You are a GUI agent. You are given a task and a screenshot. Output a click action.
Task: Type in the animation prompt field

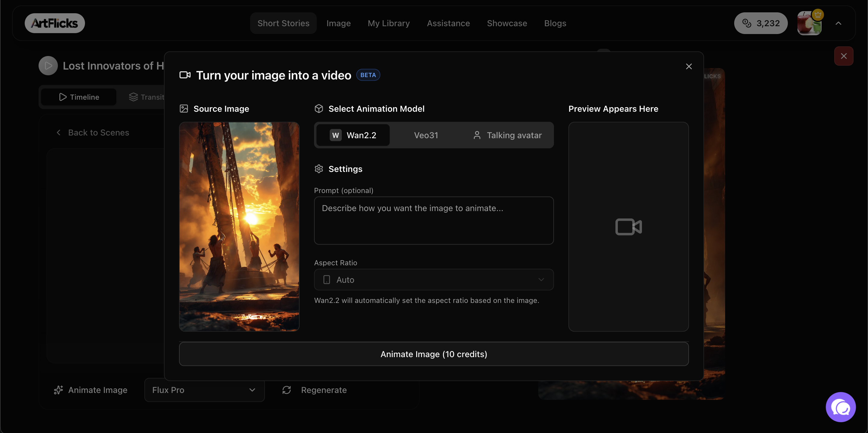(434, 220)
